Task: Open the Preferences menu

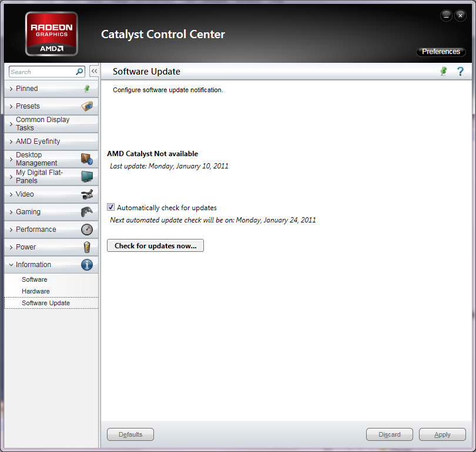Action: (x=441, y=52)
